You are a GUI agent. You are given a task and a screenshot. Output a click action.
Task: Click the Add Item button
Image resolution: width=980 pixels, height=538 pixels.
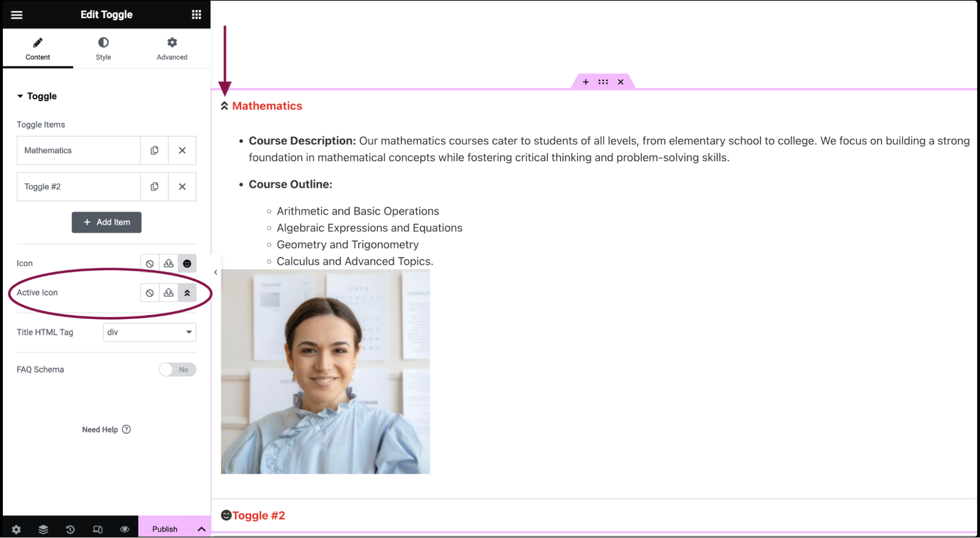106,222
